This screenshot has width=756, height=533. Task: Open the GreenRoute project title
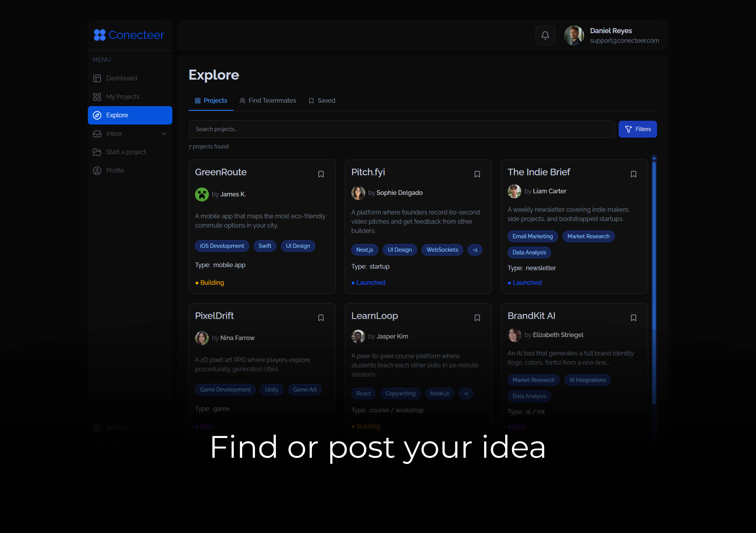[x=221, y=172]
